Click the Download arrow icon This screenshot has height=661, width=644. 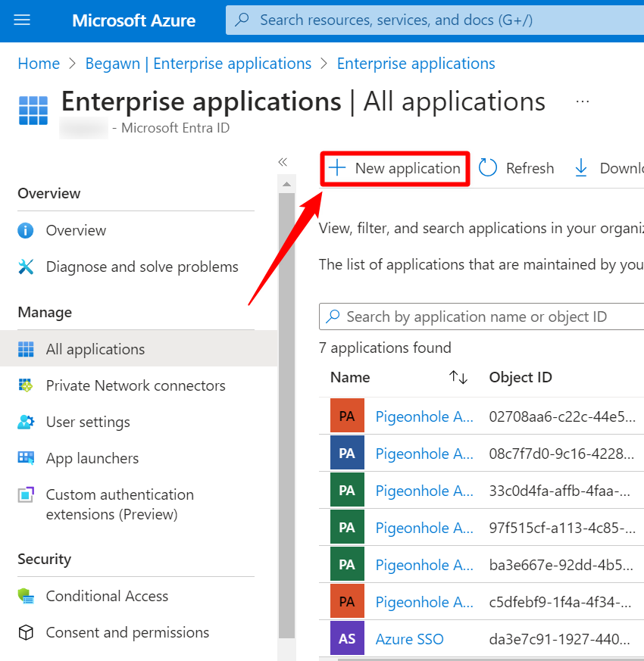[x=581, y=168]
